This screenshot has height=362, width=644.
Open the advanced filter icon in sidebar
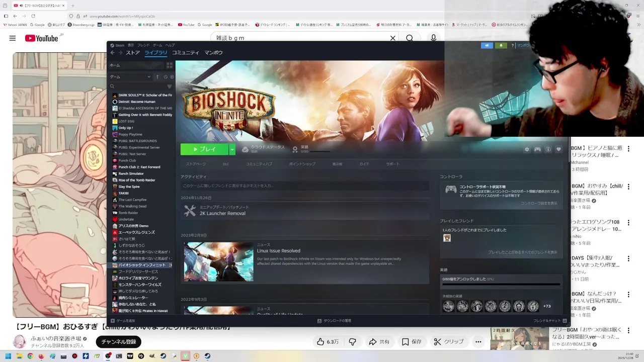[x=170, y=86]
